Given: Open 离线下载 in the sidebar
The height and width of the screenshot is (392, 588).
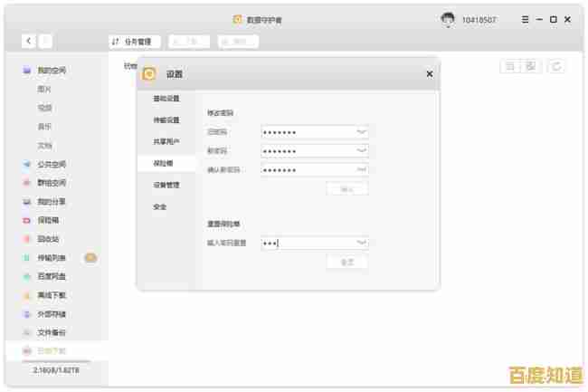Looking at the screenshot, I should click(x=52, y=295).
